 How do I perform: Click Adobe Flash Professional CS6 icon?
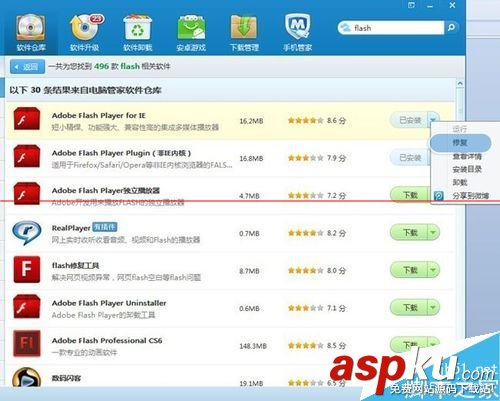[27, 343]
